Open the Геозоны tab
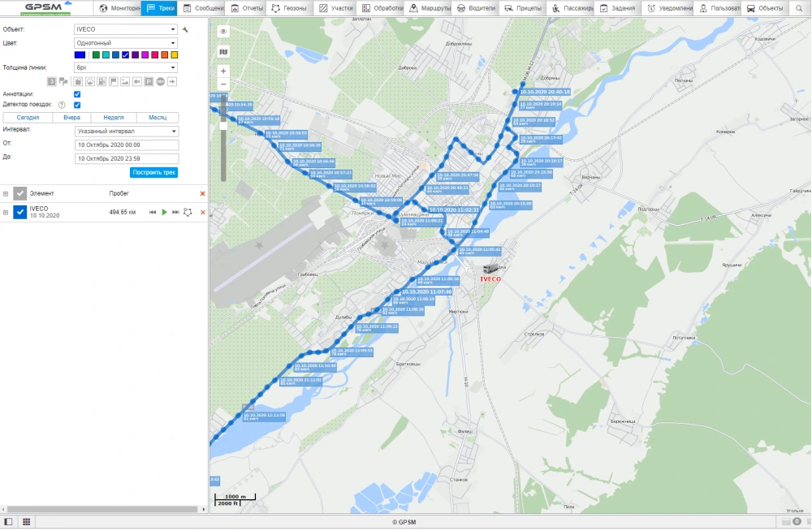Viewport: 812px width, 531px height. pos(289,8)
